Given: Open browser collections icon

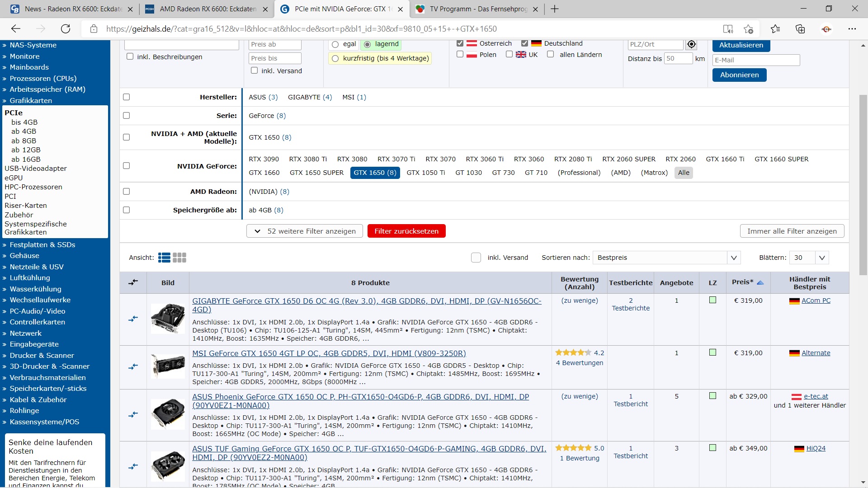Looking at the screenshot, I should pos(800,29).
